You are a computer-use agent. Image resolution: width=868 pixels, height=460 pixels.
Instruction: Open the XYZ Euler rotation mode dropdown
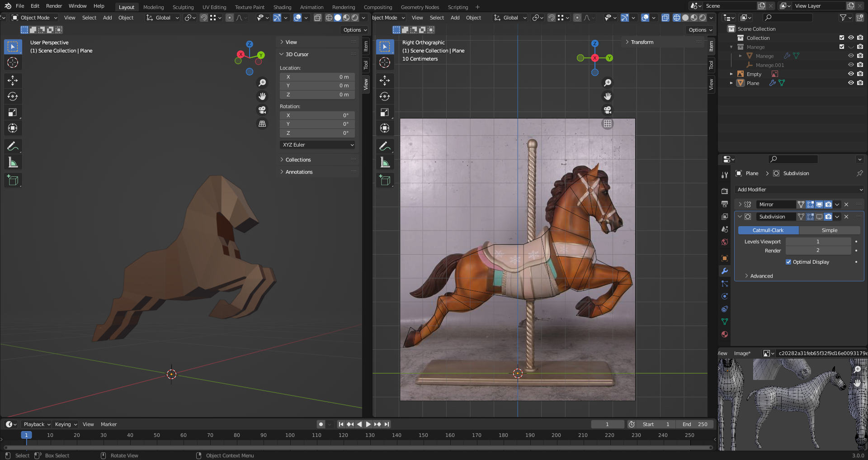[x=317, y=145]
